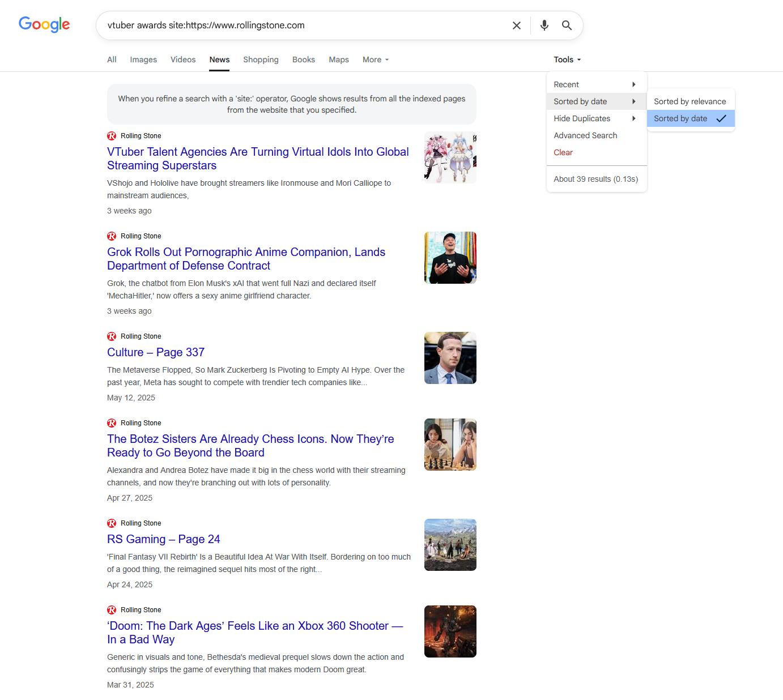Click the Grok article thumbnail of man in cap
The width and height of the screenshot is (783, 700).
pyautogui.click(x=450, y=258)
